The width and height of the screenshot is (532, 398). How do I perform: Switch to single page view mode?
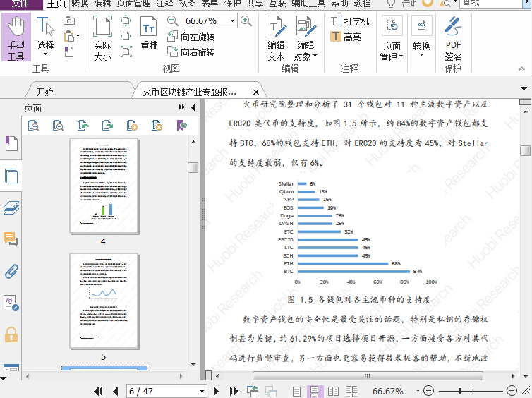click(296, 391)
